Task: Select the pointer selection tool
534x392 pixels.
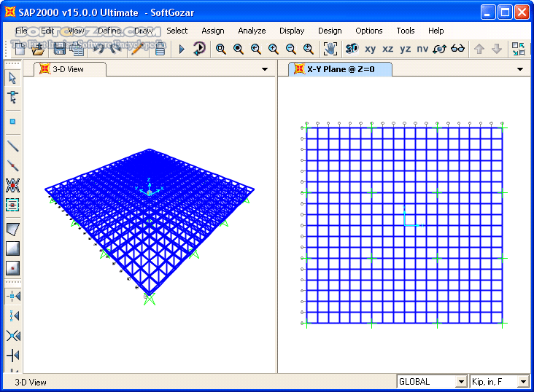Action: 12,78
